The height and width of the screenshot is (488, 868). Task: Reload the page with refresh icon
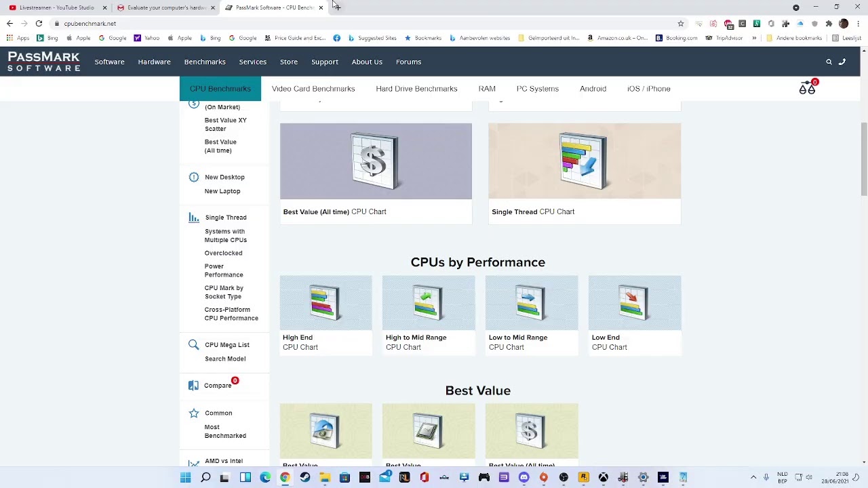(x=39, y=24)
